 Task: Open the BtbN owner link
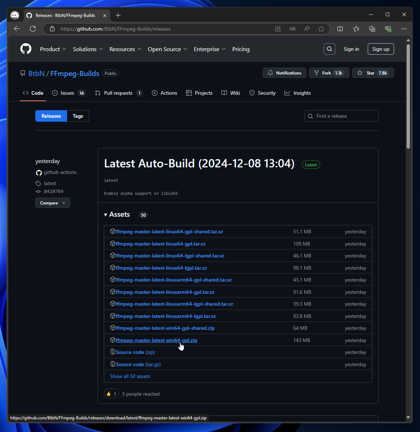36,73
